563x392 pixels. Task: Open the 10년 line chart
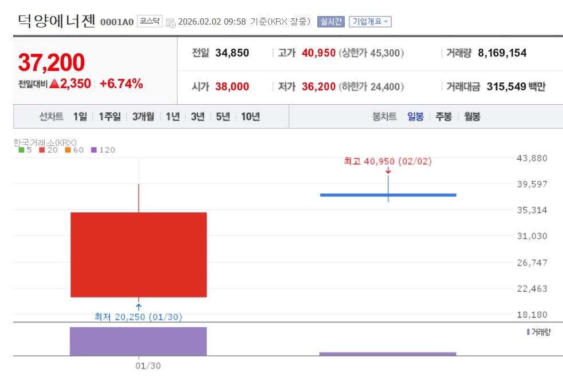click(x=250, y=117)
